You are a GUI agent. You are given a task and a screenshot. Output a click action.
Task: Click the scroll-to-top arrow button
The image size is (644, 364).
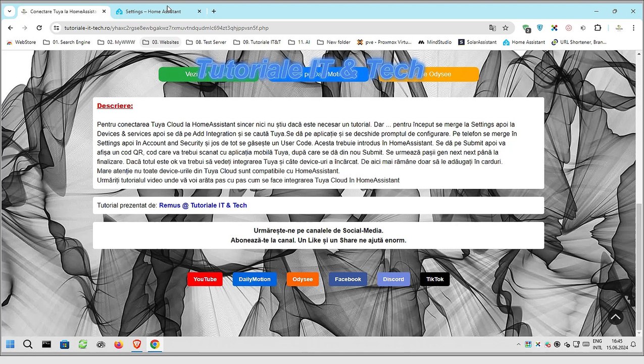tap(615, 317)
